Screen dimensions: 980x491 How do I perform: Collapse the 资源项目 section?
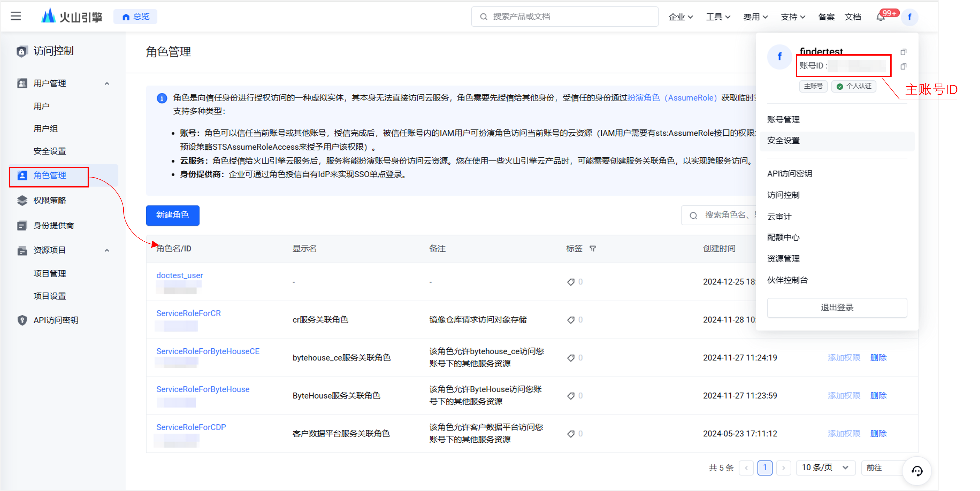[x=107, y=250]
